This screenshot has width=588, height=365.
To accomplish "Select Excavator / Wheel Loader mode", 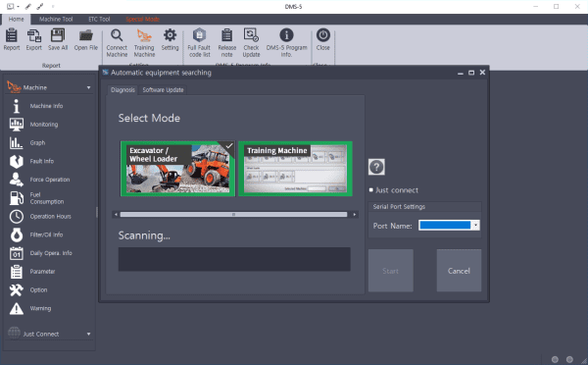I will click(177, 169).
